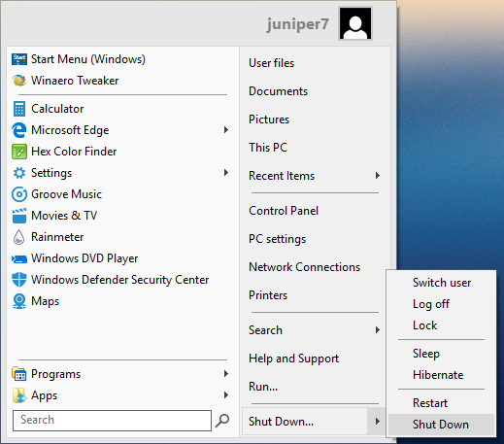Choose Switch user in power submenu
This screenshot has height=444, width=504.
442,283
